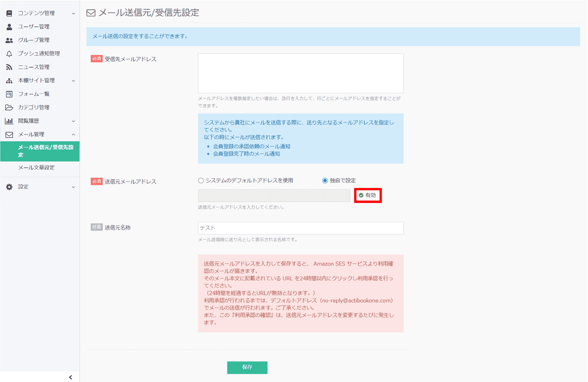This screenshot has width=588, height=382.
Task: Expand the 設定 sidebar section
Action: [40, 186]
